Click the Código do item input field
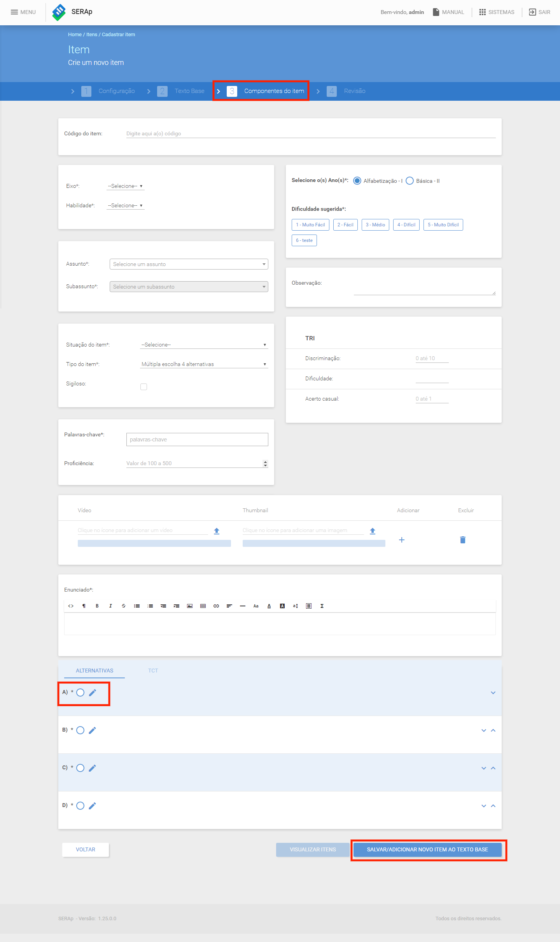The height and width of the screenshot is (942, 560). coord(311,133)
